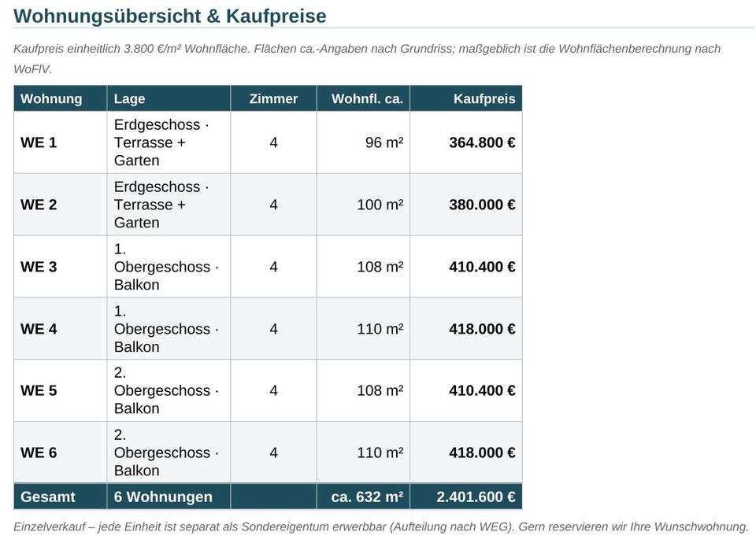This screenshot has width=756, height=543.
Task: Click the Einzelverkauf footnote text
Action: tap(381, 526)
